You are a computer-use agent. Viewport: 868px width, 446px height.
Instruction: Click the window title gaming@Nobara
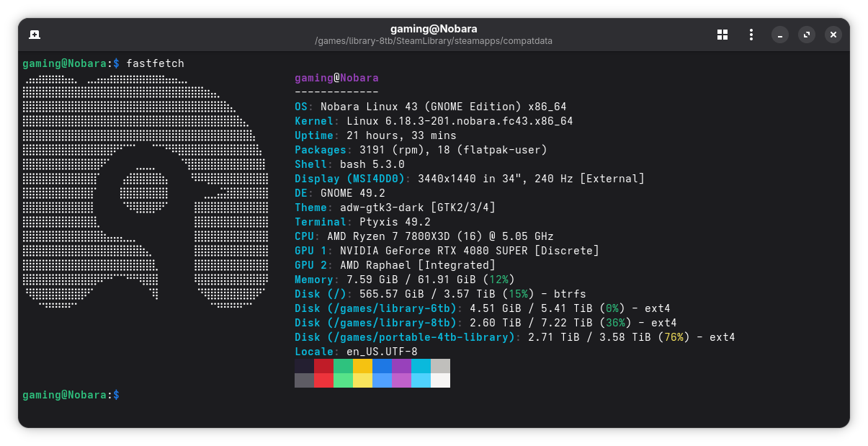point(434,29)
